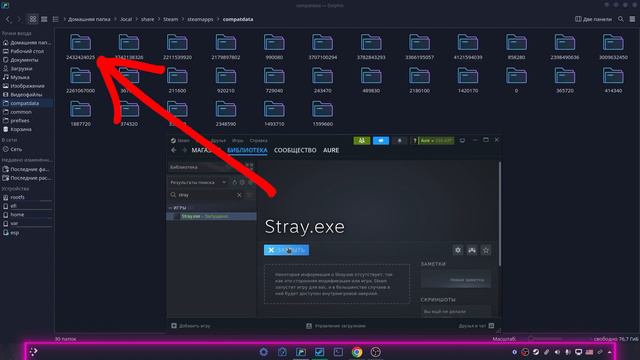The height and width of the screenshot is (360, 640).
Task: Select folder 2432424025
Action: point(80,47)
